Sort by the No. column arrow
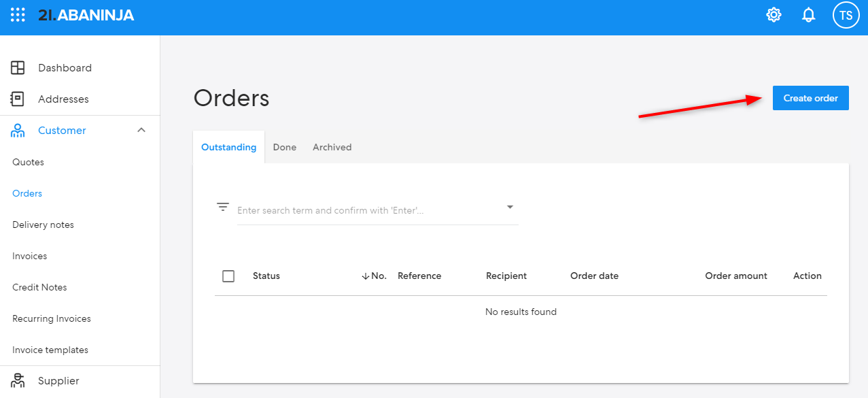Image resolution: width=868 pixels, height=398 pixels. (366, 276)
